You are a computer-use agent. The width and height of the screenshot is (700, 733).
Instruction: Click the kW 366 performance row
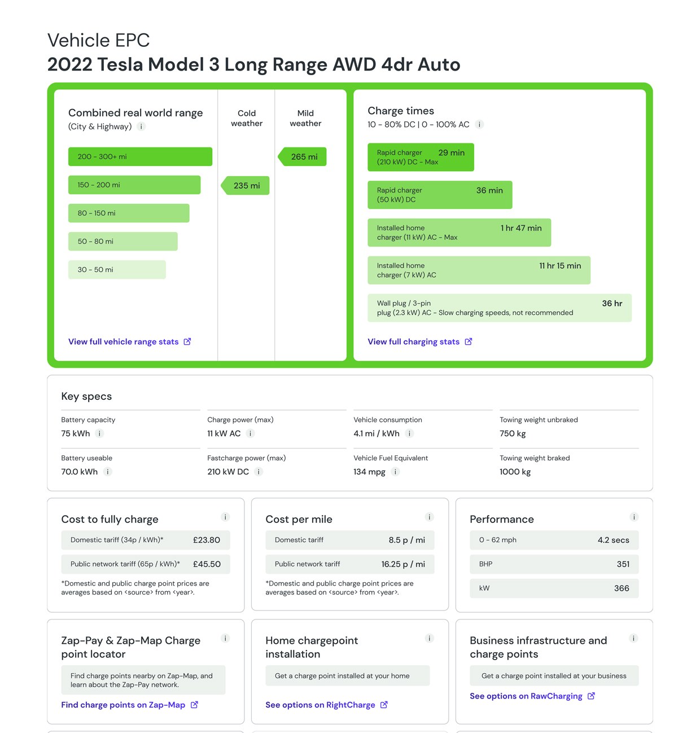tap(554, 588)
